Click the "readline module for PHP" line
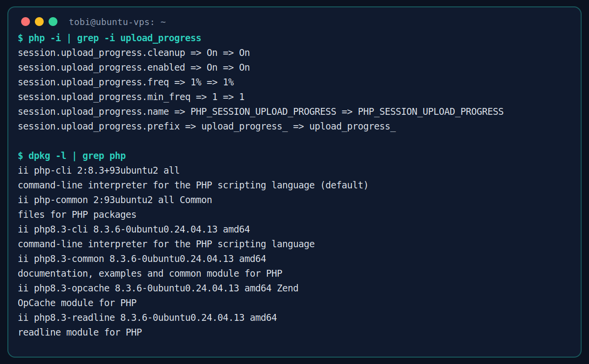The height and width of the screenshot is (364, 589). tap(80, 333)
